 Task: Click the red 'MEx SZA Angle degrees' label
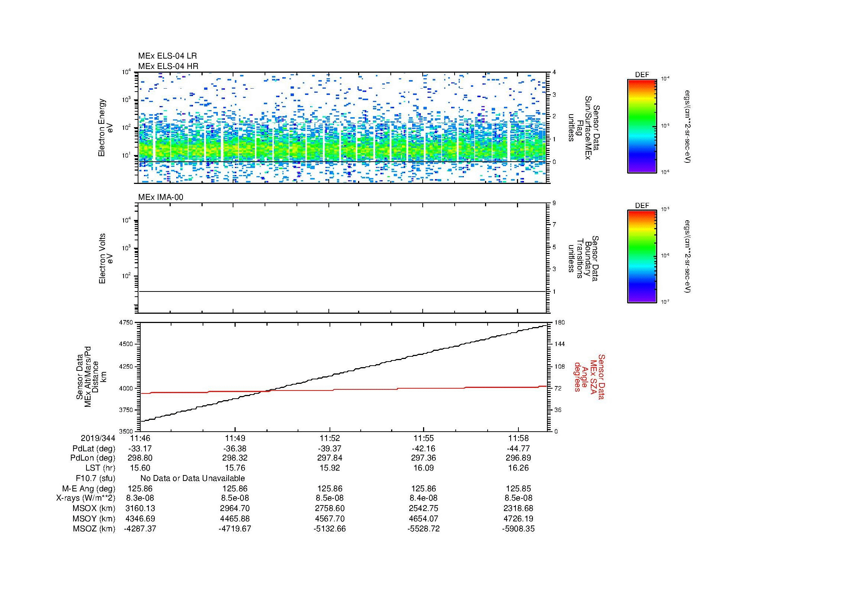[x=589, y=376]
